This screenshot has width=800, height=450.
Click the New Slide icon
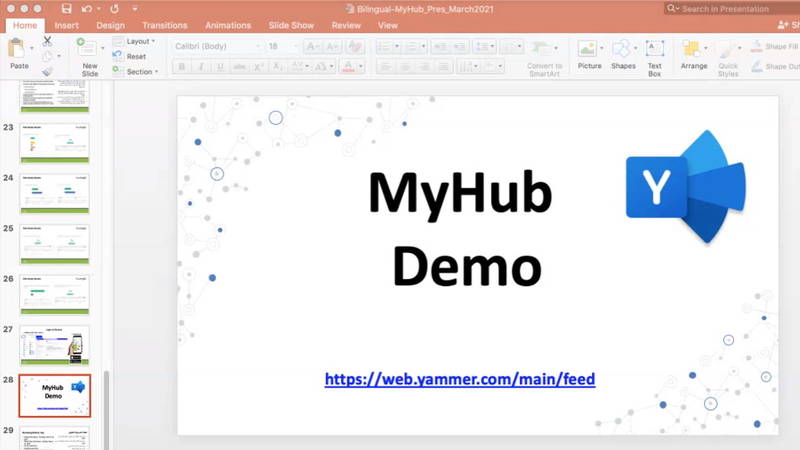88,52
